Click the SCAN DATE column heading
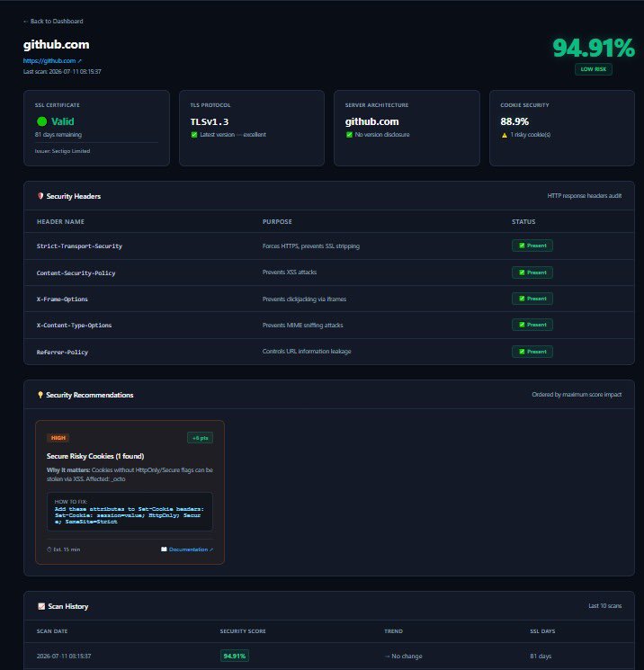This screenshot has width=644, height=670. 52,631
